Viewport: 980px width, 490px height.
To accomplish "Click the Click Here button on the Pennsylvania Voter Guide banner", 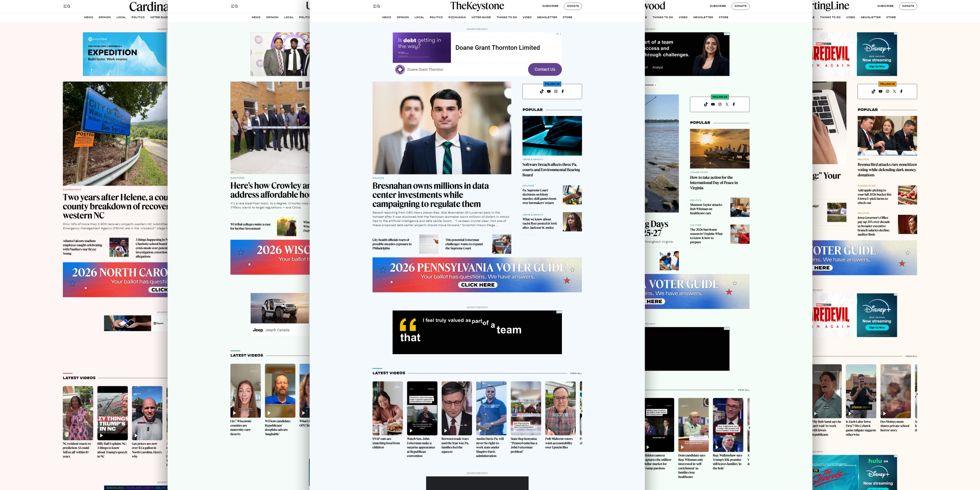I will (478, 285).
